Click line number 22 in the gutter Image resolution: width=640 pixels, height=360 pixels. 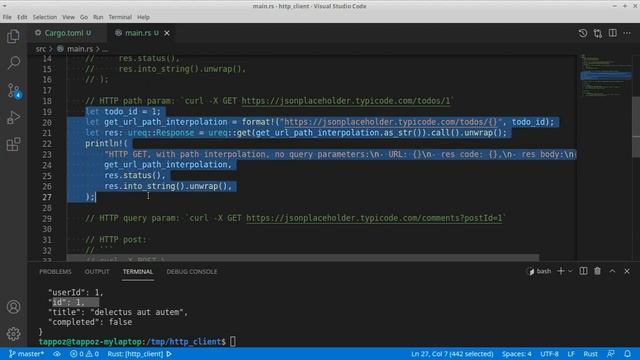coord(47,144)
